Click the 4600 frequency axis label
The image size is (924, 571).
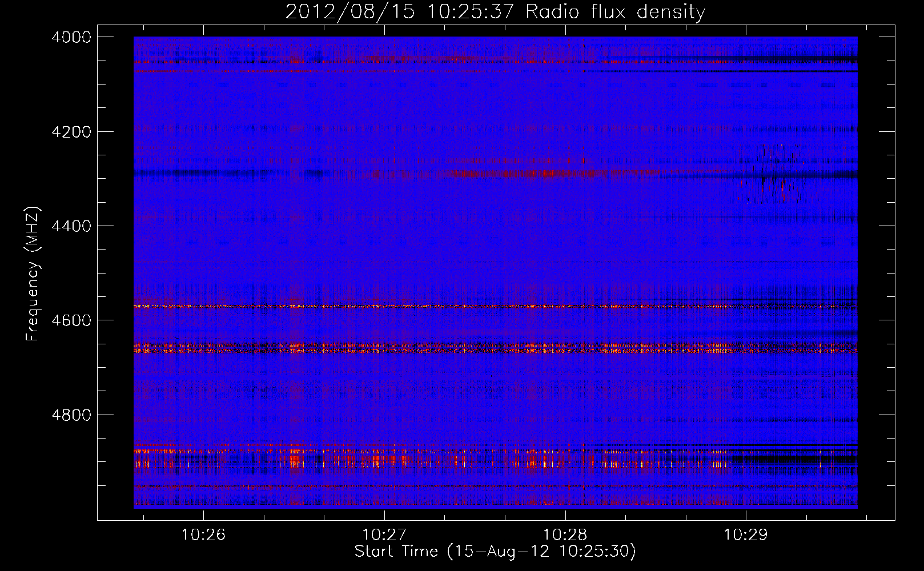click(71, 320)
